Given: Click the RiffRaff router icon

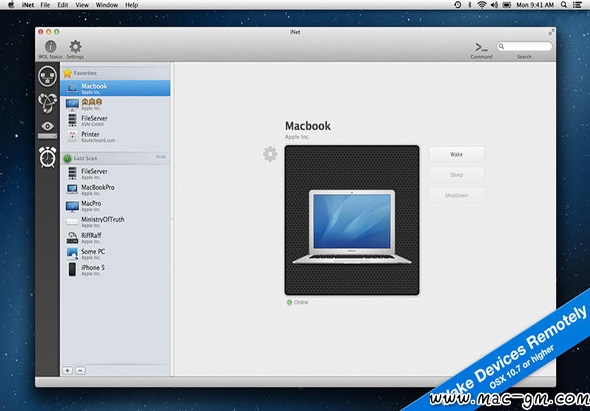Looking at the screenshot, I should pyautogui.click(x=72, y=238).
